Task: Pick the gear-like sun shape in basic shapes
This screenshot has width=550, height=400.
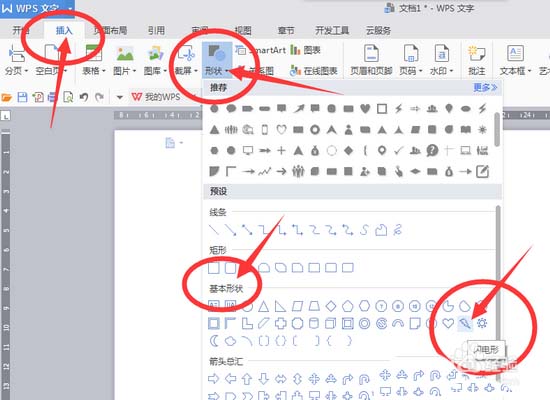Action: [482, 323]
